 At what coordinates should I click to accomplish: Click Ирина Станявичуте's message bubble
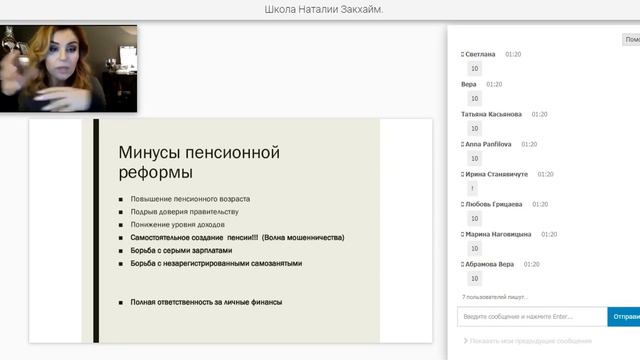(x=472, y=188)
